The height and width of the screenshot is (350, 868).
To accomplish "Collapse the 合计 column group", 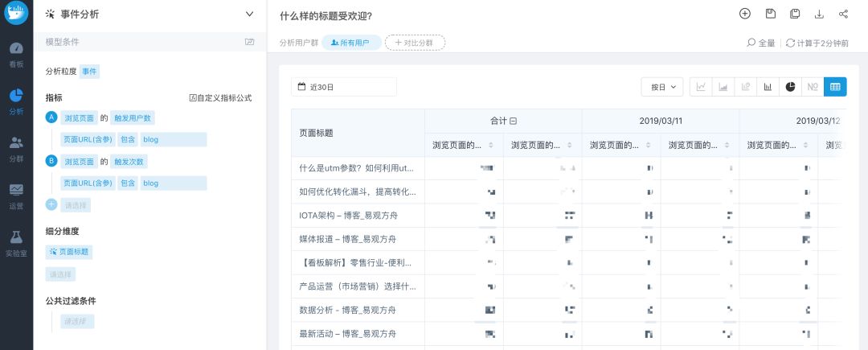I will click(x=512, y=121).
